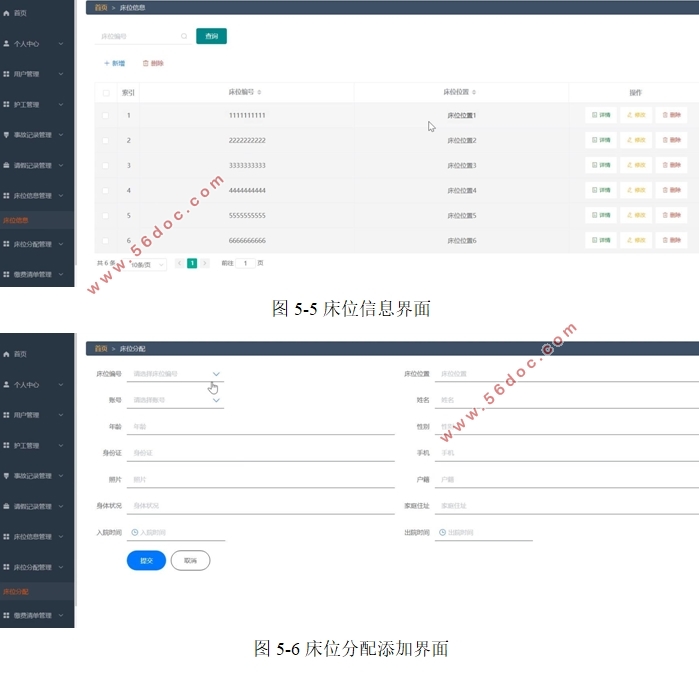Click into the 姓名 input field

565,400
